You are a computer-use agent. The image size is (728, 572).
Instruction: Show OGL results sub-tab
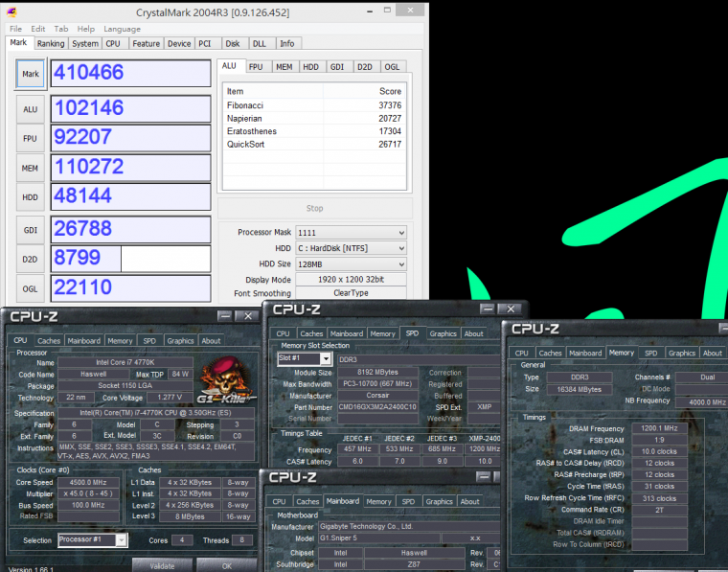[x=392, y=67]
